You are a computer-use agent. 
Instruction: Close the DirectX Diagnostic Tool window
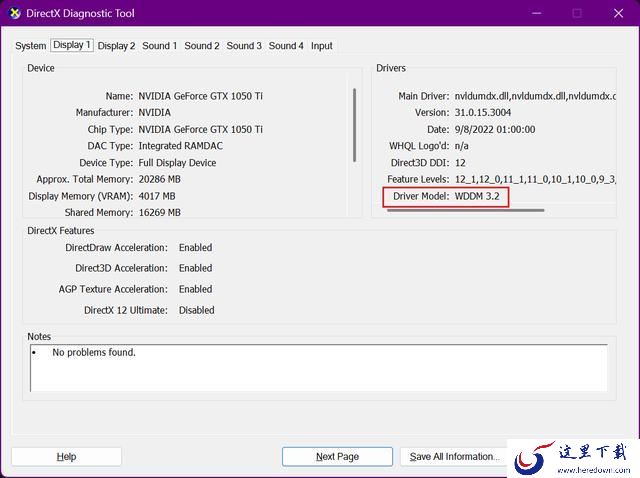click(618, 13)
